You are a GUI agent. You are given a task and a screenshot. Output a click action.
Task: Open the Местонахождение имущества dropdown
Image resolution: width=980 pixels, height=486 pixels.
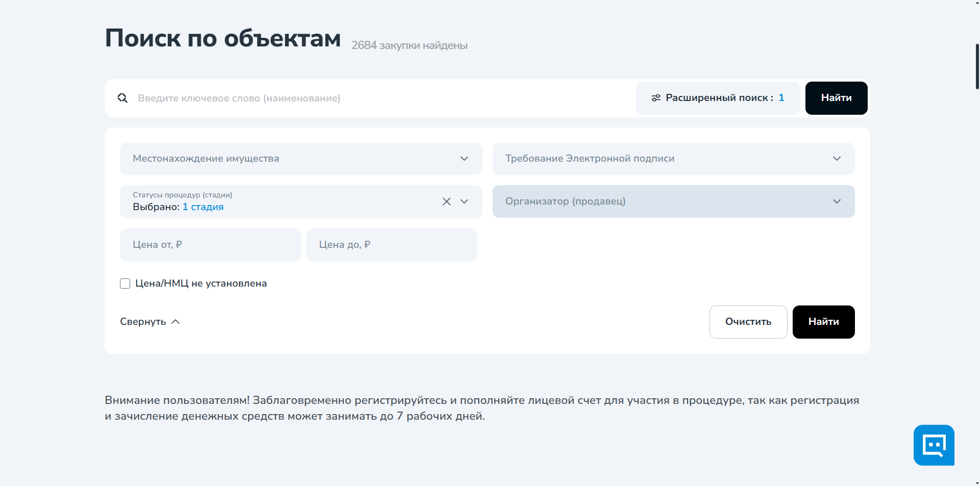[301, 159]
